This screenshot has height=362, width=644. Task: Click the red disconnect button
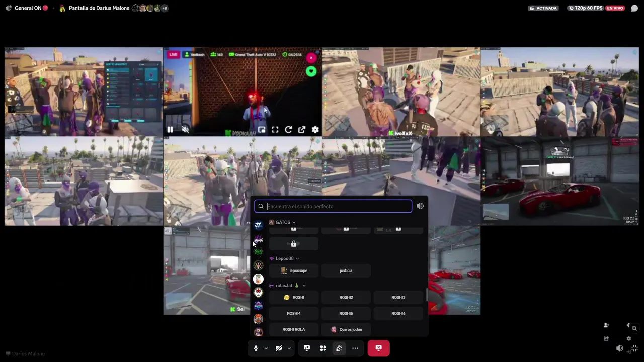pyautogui.click(x=378, y=348)
